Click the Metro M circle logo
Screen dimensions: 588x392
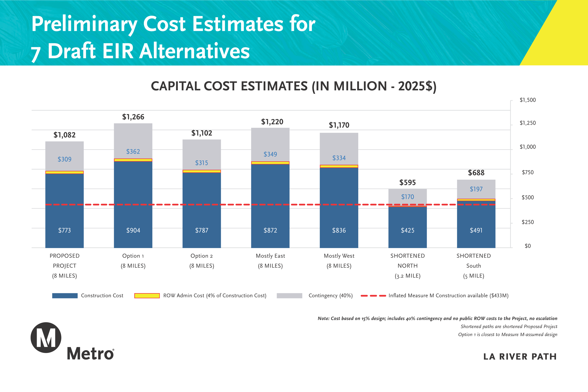pyautogui.click(x=46, y=337)
